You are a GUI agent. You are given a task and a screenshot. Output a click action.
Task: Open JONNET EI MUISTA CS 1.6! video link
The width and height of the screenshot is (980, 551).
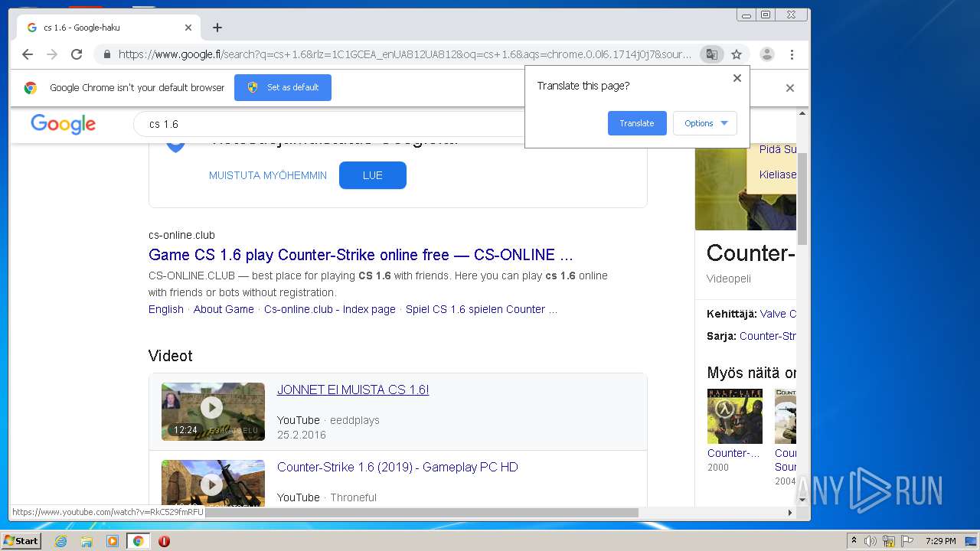click(x=353, y=390)
